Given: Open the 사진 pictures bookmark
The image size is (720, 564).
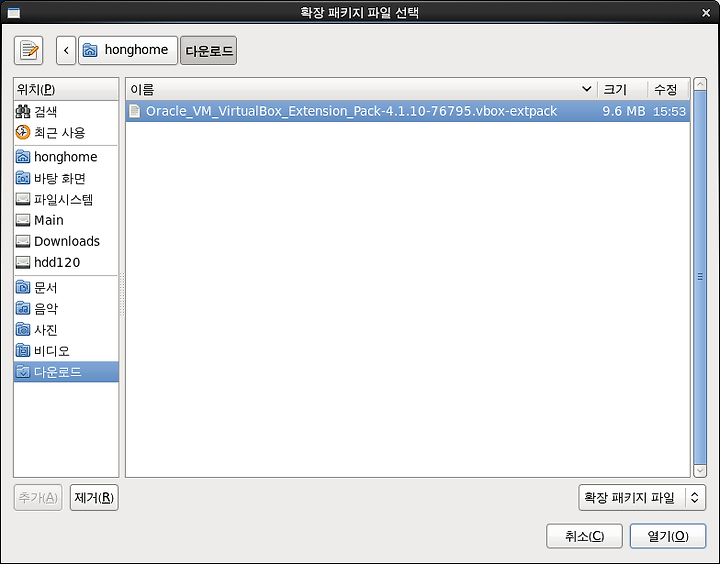Looking at the screenshot, I should point(66,329).
